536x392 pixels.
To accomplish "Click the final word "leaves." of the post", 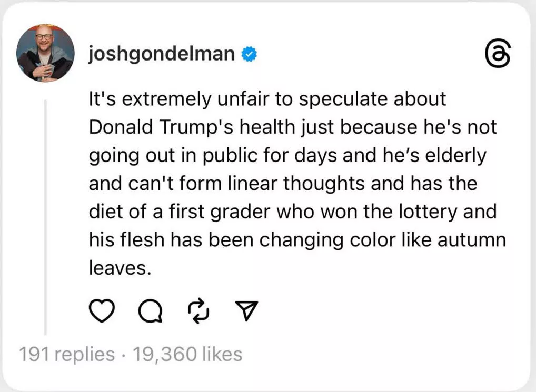I will [120, 267].
